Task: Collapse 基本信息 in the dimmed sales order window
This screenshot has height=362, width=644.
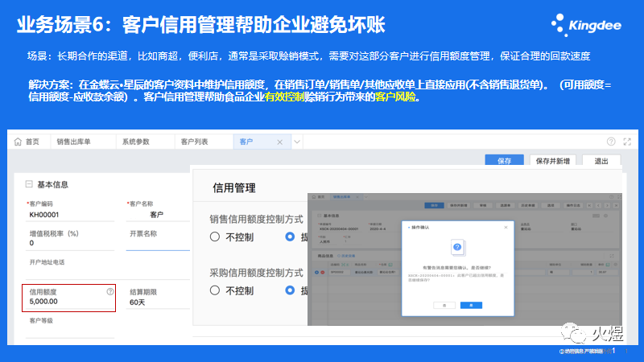Action: coord(319,216)
